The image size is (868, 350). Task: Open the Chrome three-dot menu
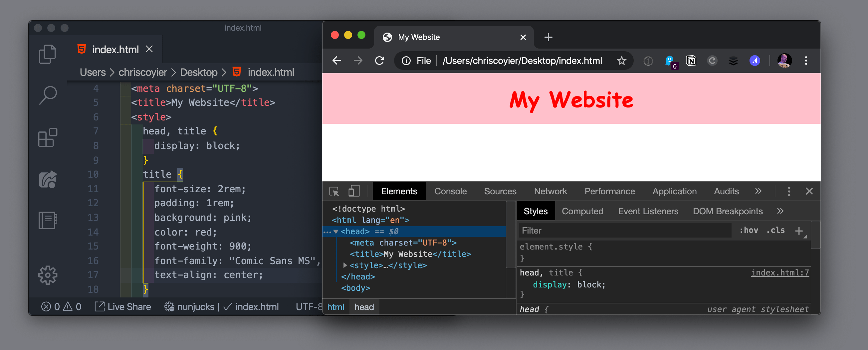point(806,61)
